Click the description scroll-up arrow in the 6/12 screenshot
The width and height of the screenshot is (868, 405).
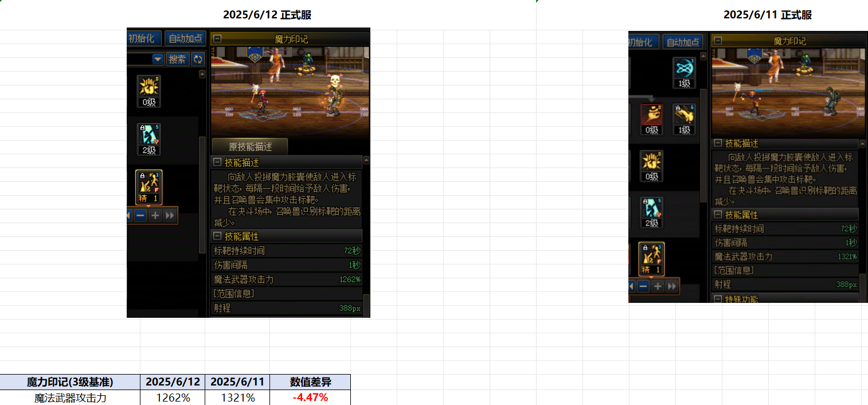(366, 160)
